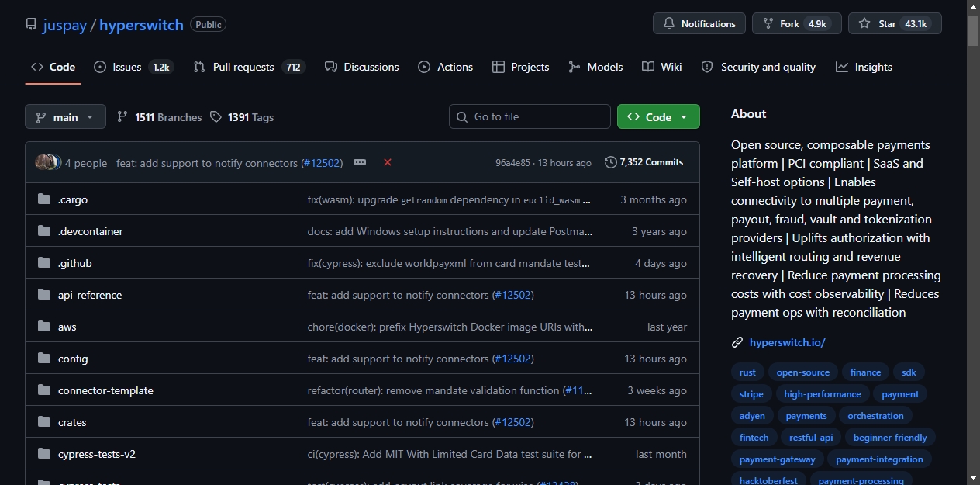Open #12502 link in api-reference row
Screen dimensions: 980x485
[512, 295]
